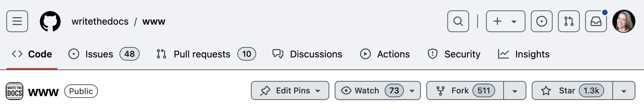This screenshot has height=109, width=644.
Task: Open the notifications inbox icon
Action: 596,21
